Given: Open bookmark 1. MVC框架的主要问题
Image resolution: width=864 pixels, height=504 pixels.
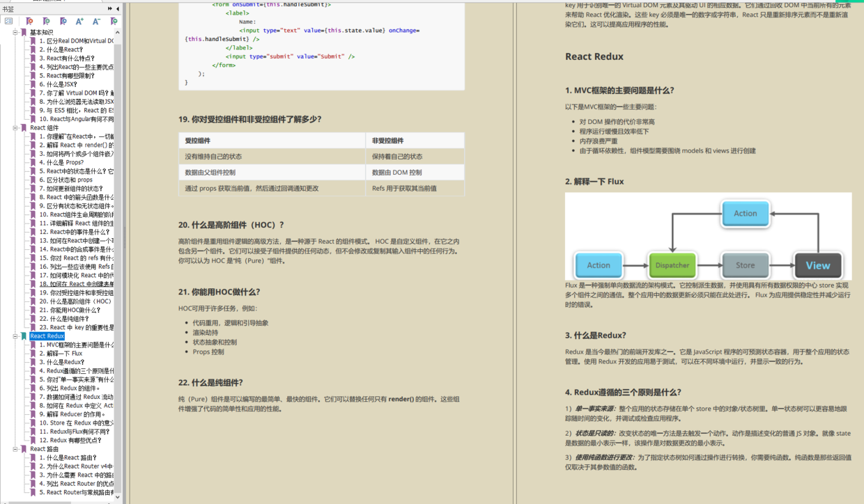Looking at the screenshot, I should click(x=76, y=345).
